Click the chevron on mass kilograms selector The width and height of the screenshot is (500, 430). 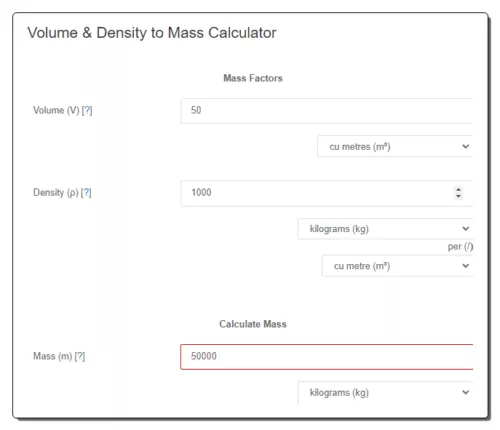(x=466, y=392)
